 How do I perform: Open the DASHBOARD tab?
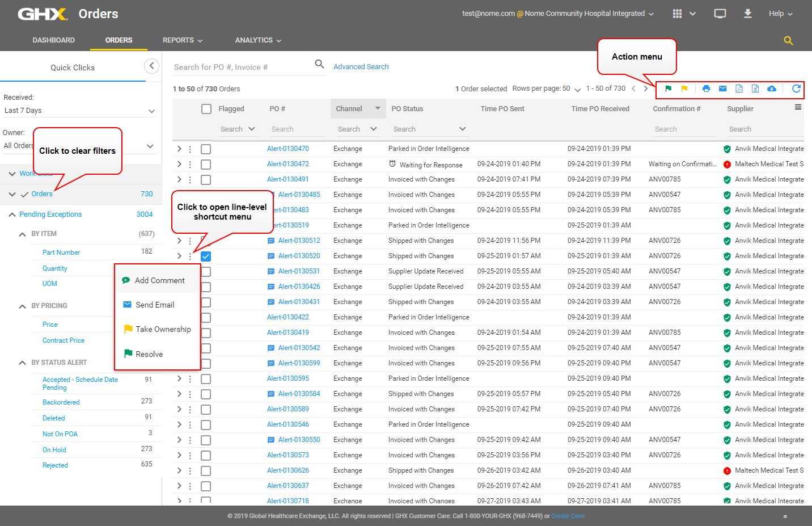coord(54,40)
